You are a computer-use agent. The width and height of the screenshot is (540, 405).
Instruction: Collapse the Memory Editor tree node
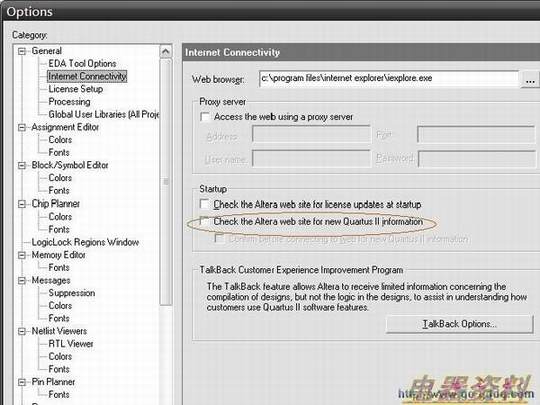22,255
